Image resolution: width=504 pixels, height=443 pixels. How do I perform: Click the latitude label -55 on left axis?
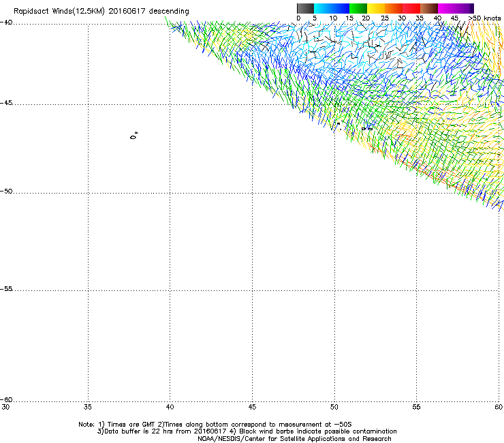click(6, 289)
